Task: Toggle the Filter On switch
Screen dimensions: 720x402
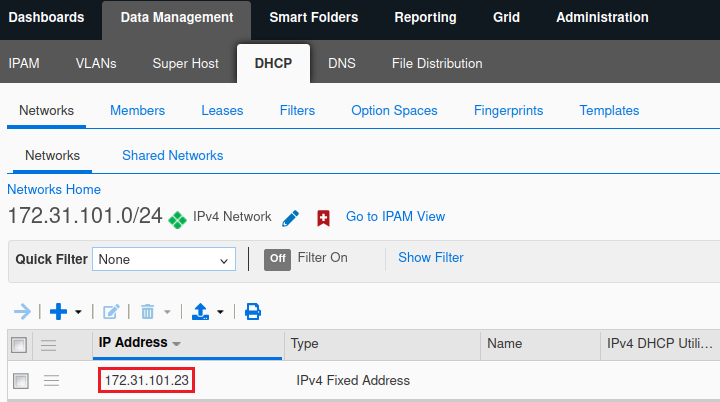Action: (x=277, y=259)
